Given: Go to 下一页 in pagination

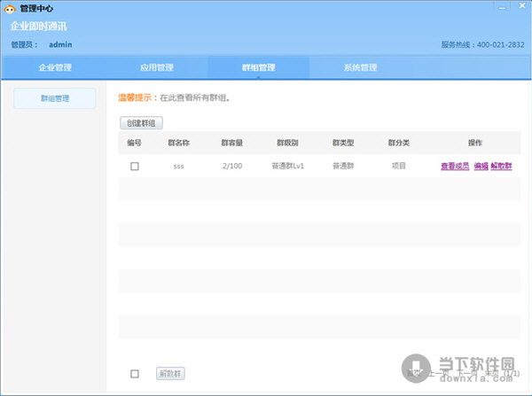Looking at the screenshot, I should pos(463,374).
